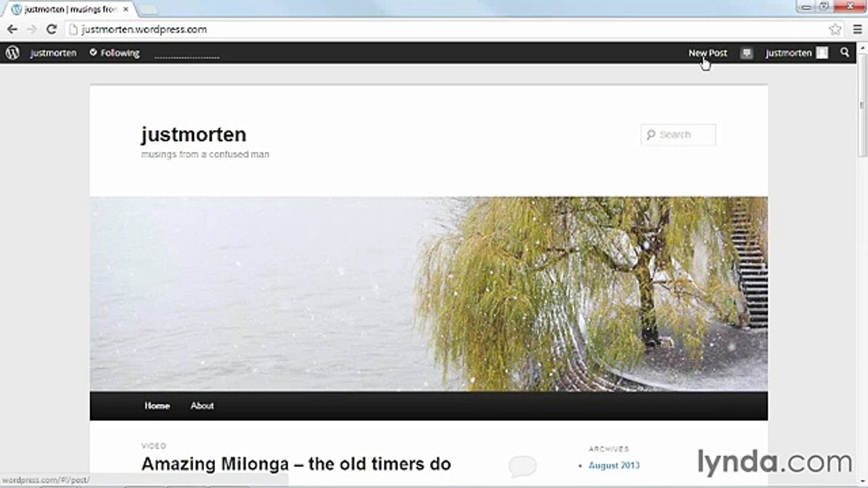Open notifications icon in admin bar
The image size is (868, 488).
coord(747,53)
